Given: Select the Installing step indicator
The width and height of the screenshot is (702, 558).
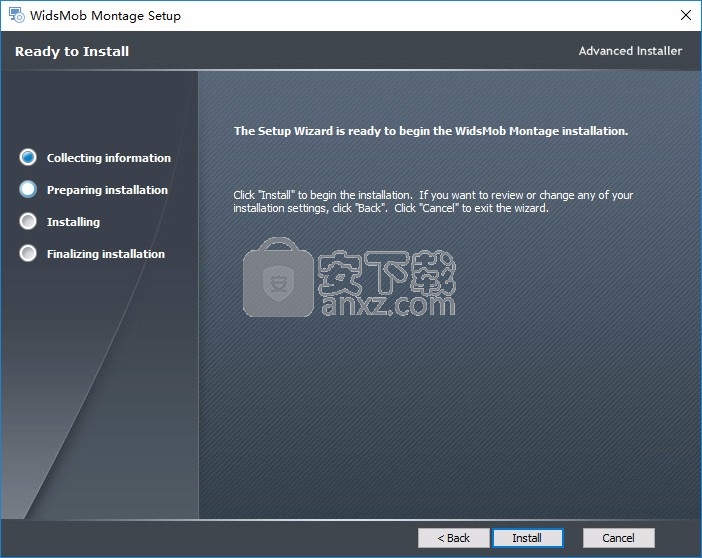Looking at the screenshot, I should (x=28, y=221).
